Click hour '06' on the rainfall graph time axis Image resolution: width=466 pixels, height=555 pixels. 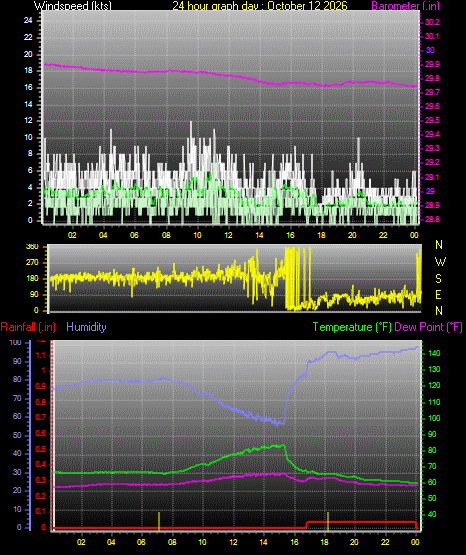141,542
